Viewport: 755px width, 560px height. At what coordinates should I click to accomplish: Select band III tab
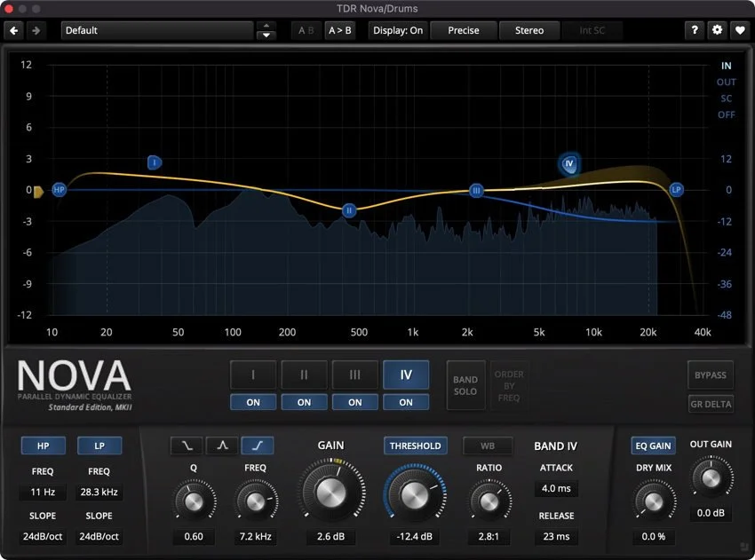355,375
